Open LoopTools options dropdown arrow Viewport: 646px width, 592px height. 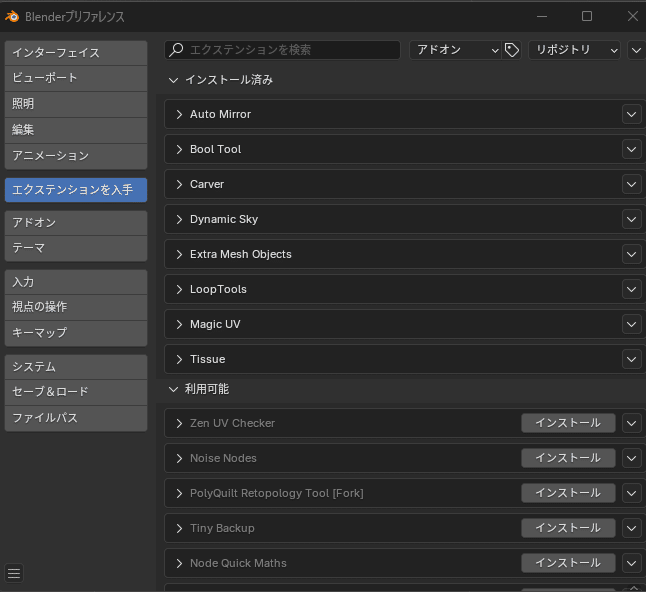point(632,289)
